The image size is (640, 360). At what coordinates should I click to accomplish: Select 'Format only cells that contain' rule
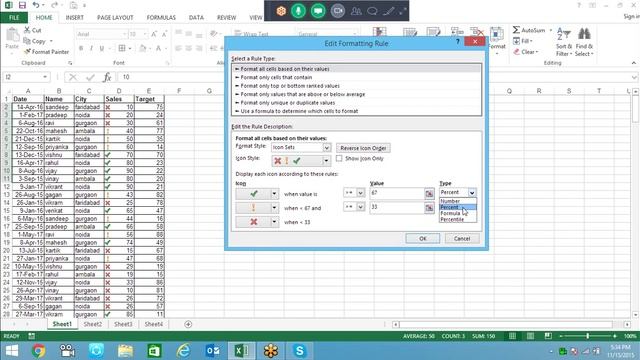[276, 77]
